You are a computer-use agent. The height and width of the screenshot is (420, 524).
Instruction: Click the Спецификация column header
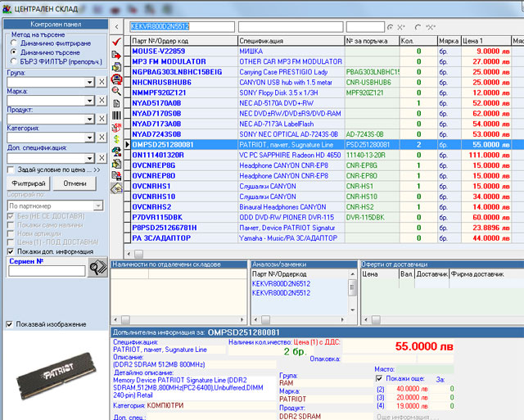click(x=291, y=41)
